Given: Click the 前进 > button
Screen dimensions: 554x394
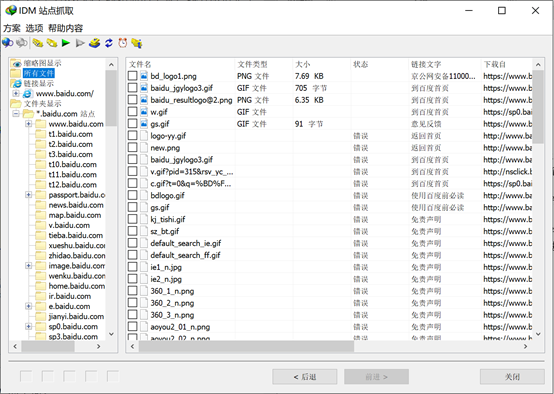Looking at the screenshot, I should click(377, 377).
